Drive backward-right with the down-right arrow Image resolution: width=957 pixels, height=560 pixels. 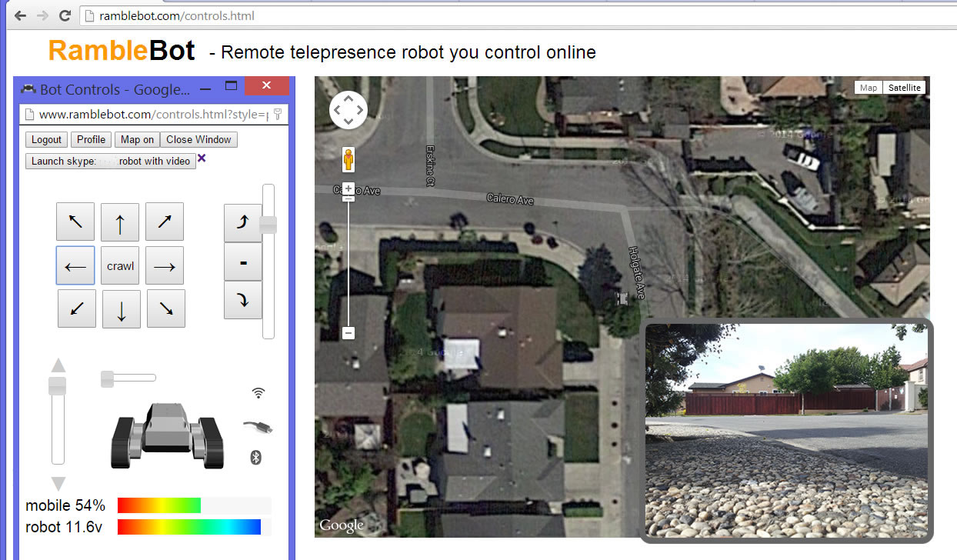(166, 308)
